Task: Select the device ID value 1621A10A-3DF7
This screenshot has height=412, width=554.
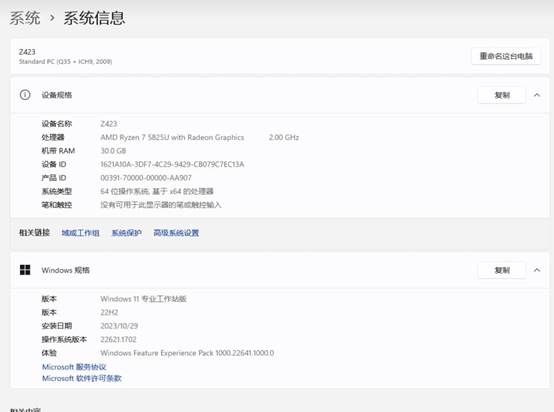Action: (172, 164)
